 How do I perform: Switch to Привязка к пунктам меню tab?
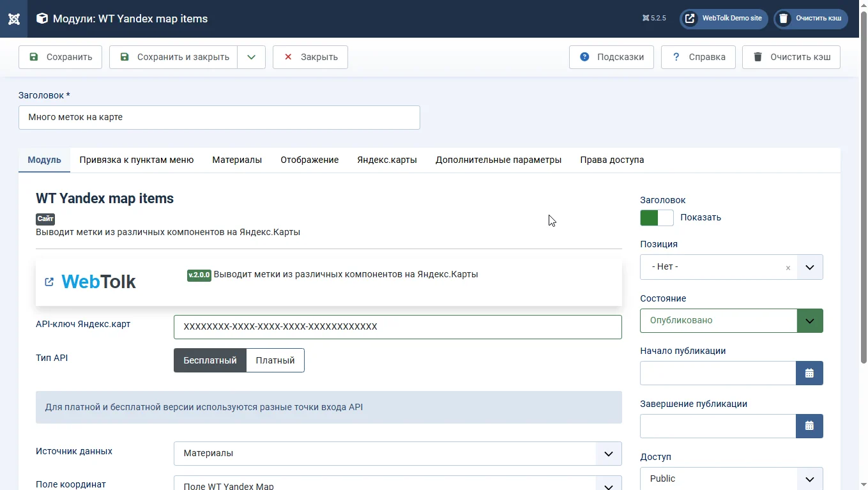coord(137,160)
